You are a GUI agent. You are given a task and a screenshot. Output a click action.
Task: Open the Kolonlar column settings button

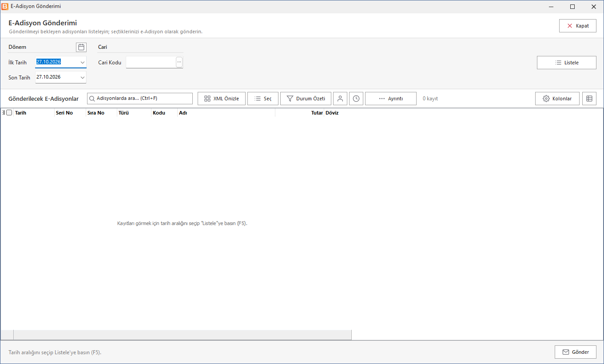557,99
